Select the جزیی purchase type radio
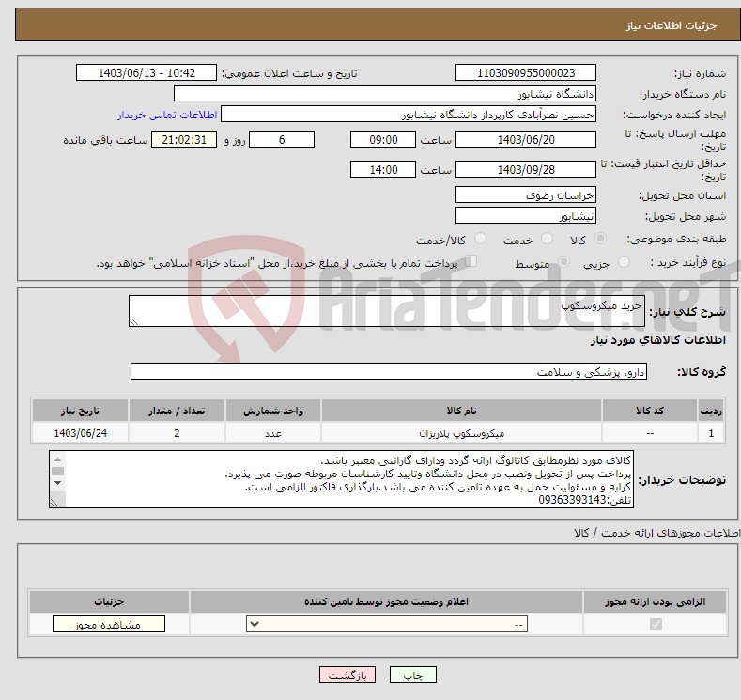The height and width of the screenshot is (700, 741). tap(624, 262)
